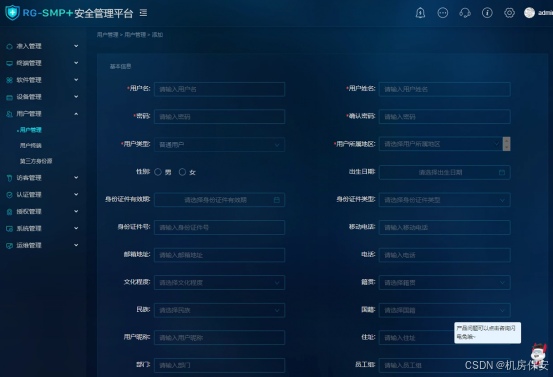The height and width of the screenshot is (377, 553).
Task: Click the scroll stepper beside 用户所属地区
Action: (506, 144)
